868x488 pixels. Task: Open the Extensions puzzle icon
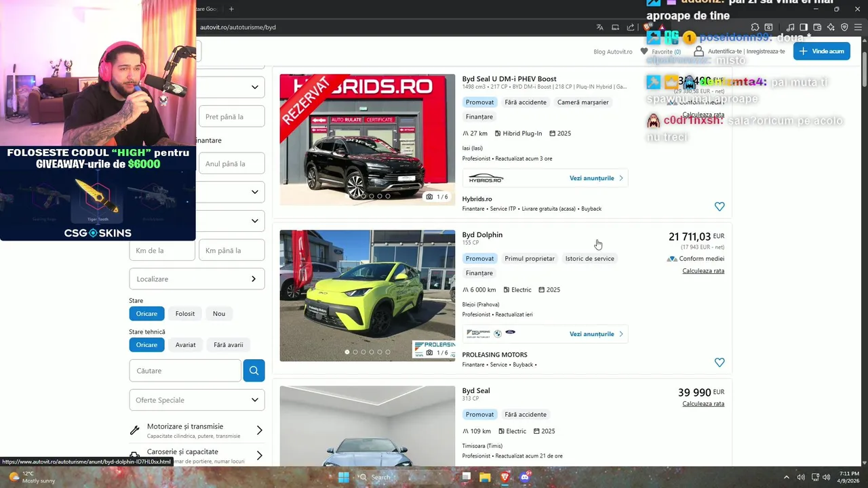(x=755, y=27)
